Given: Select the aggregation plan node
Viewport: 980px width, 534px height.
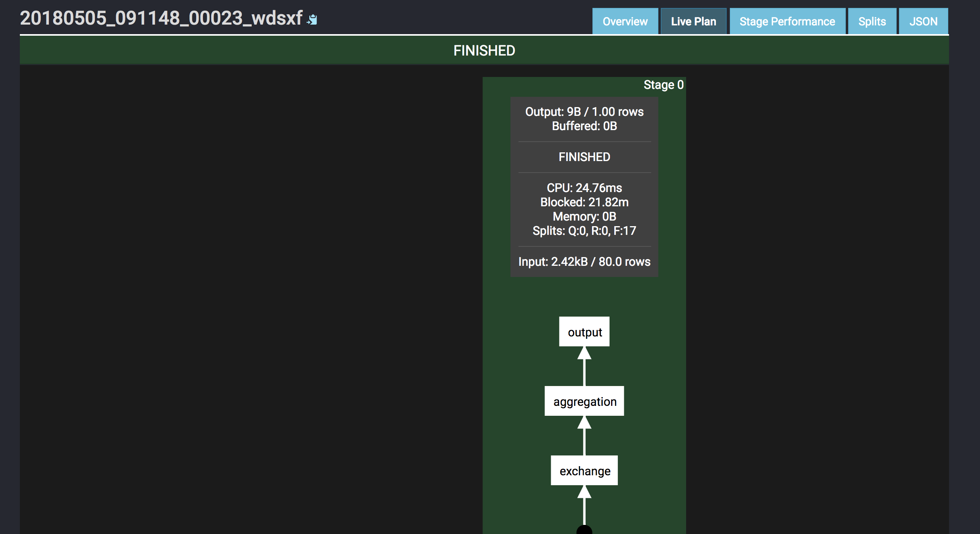Looking at the screenshot, I should click(584, 401).
